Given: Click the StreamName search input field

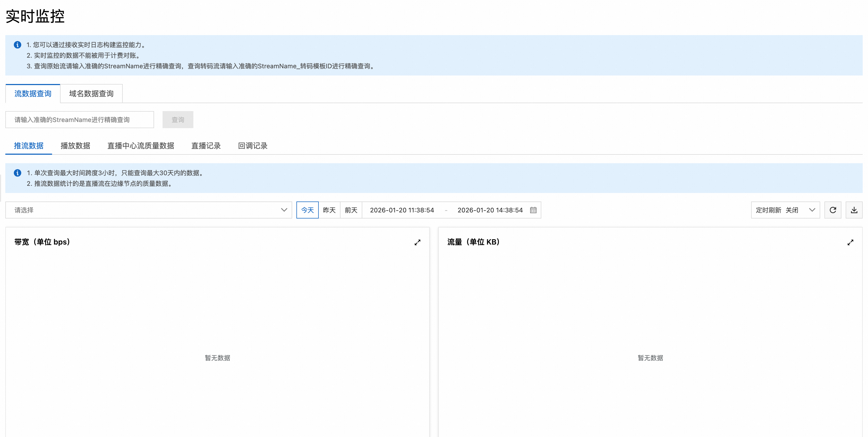Looking at the screenshot, I should [79, 120].
